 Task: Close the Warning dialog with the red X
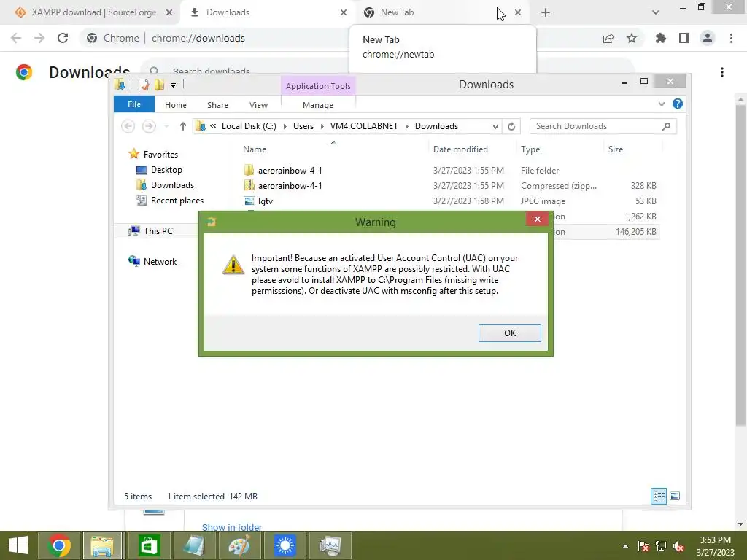click(538, 219)
